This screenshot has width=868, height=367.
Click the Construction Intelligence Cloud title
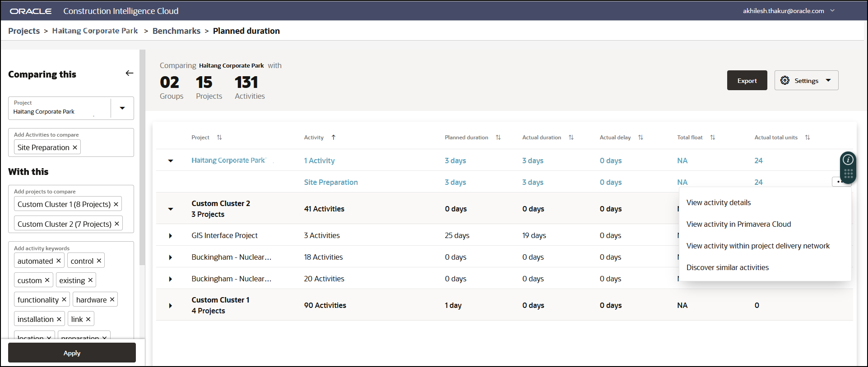pos(121,11)
